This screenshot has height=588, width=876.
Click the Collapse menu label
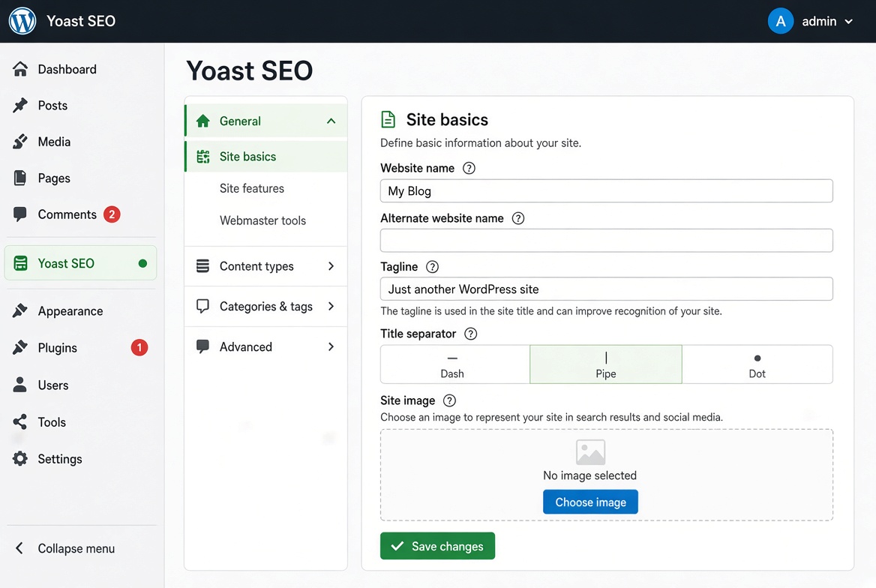tap(76, 549)
